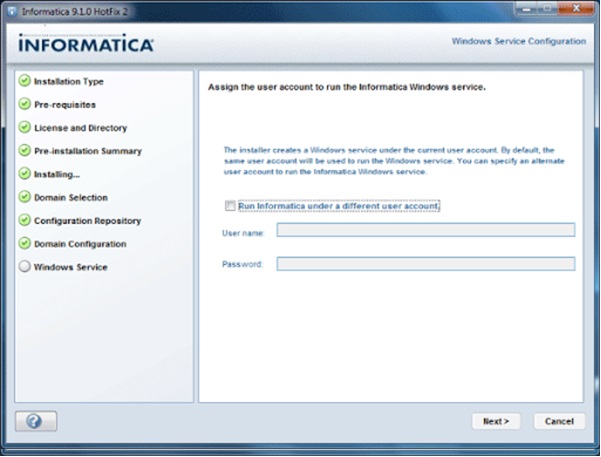The height and width of the screenshot is (457, 601).
Task: Click the Informatica 9.1.0 HotFix 2 title
Action: [74, 12]
